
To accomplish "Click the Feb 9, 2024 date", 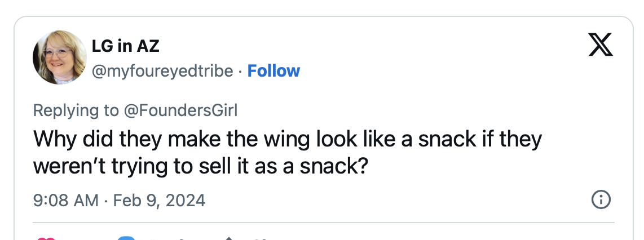I will [x=159, y=200].
